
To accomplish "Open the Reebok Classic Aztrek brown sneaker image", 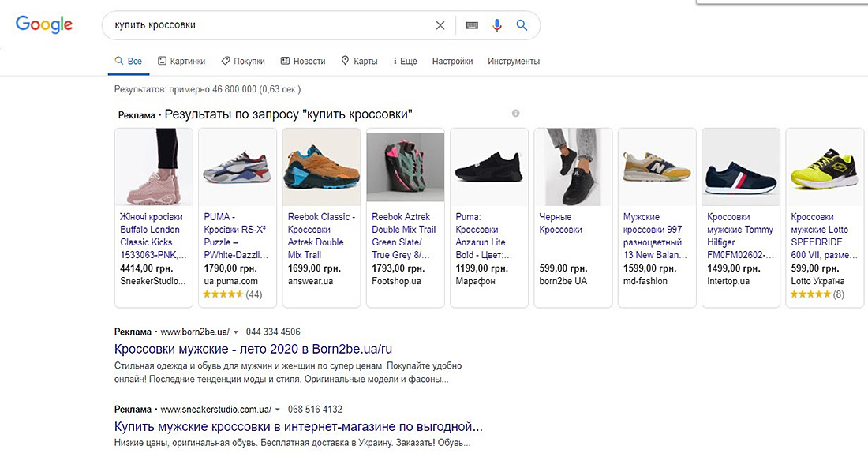I will click(x=322, y=167).
